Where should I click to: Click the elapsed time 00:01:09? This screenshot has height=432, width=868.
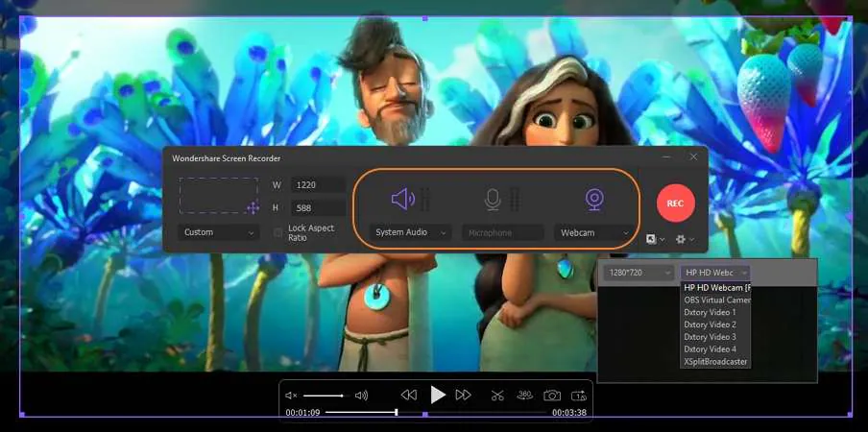pos(302,413)
